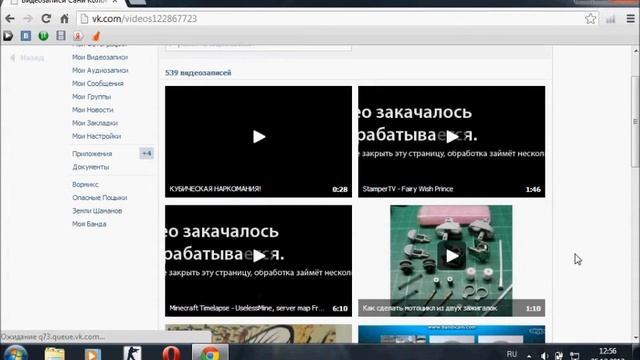Image resolution: width=640 pixels, height=360 pixels.
Task: Click the Minecraft Timelapse - UselessMine title
Action: [247, 308]
